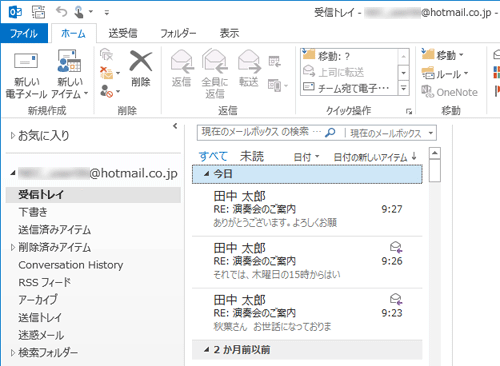This screenshot has width=500, height=366.
Task: Select the 受信トレイ folder
Action: click(93, 195)
